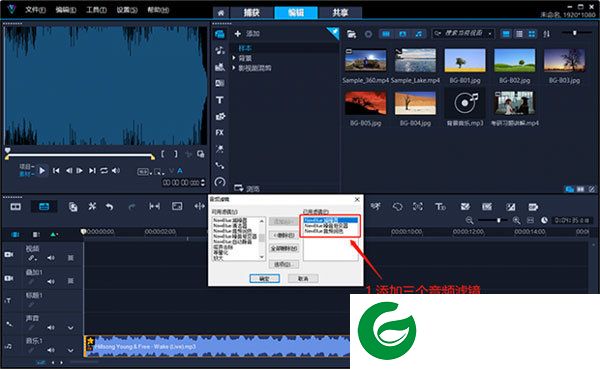The width and height of the screenshot is (600, 369).
Task: Open the Title (T) library panel
Action: [220, 100]
